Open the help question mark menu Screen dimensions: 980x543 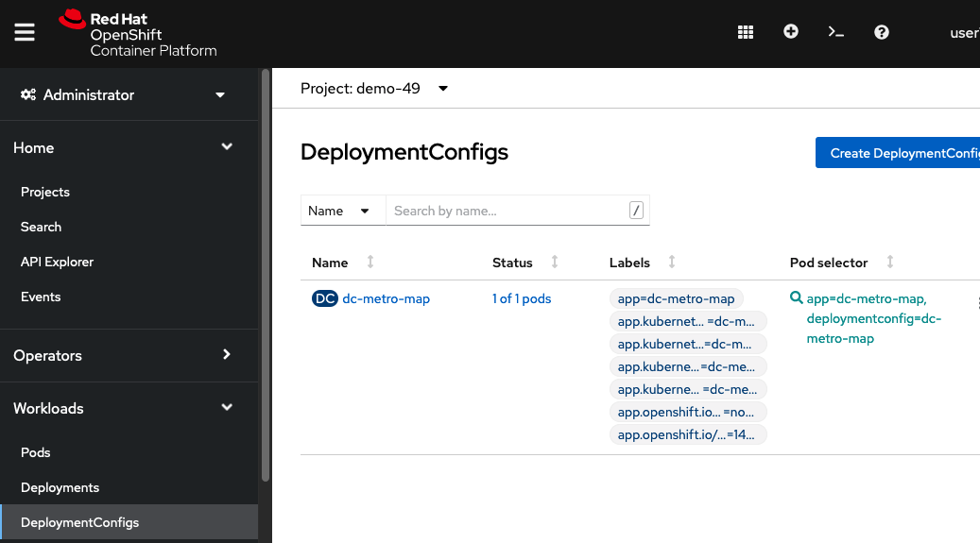[882, 32]
